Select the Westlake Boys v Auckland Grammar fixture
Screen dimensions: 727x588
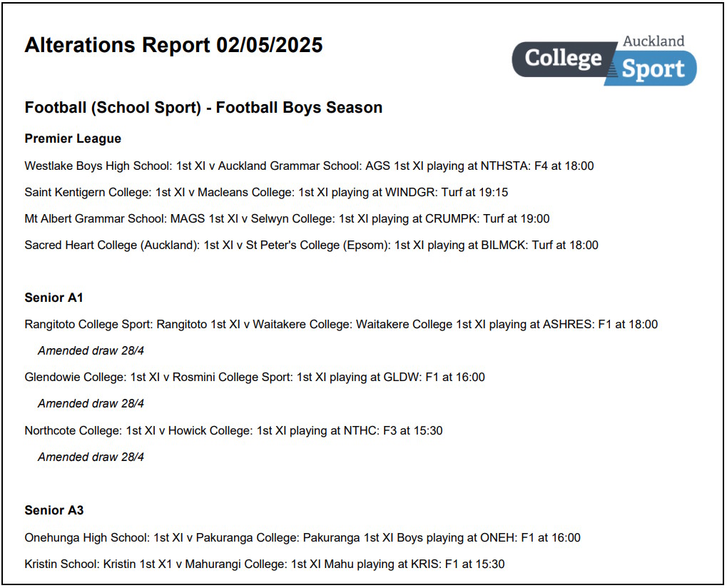coord(309,166)
